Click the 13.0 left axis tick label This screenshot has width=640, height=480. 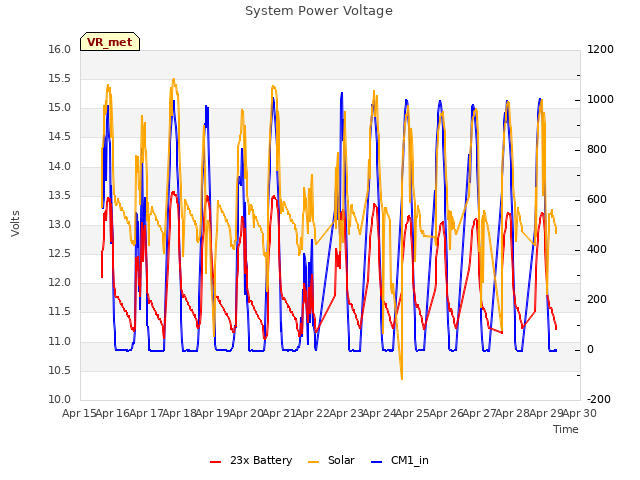coord(60,224)
